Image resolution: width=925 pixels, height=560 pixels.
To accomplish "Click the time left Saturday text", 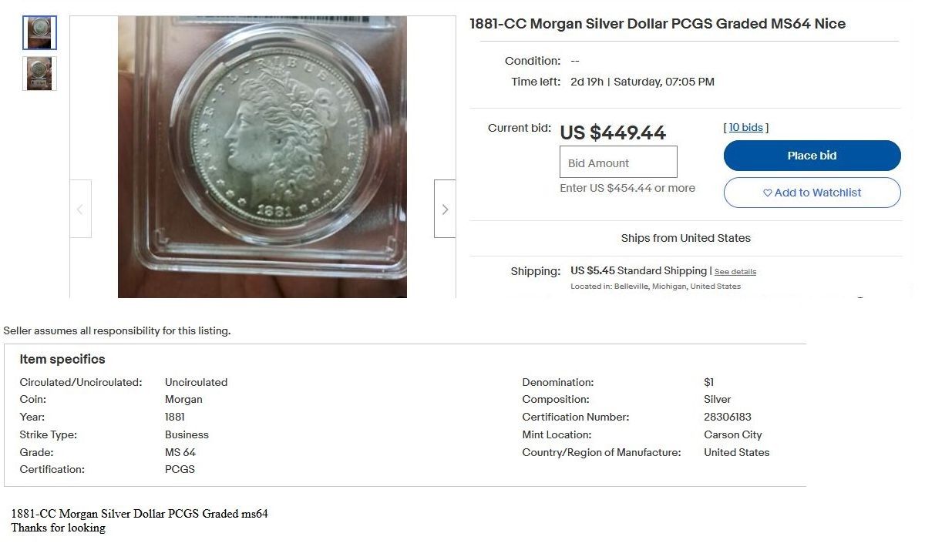I will click(664, 82).
